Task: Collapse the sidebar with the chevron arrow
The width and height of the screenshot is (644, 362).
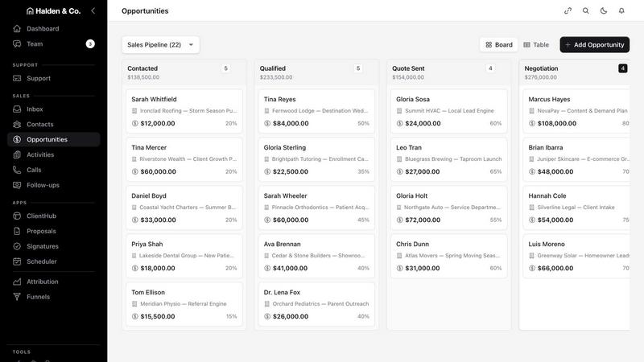Action: (x=93, y=10)
